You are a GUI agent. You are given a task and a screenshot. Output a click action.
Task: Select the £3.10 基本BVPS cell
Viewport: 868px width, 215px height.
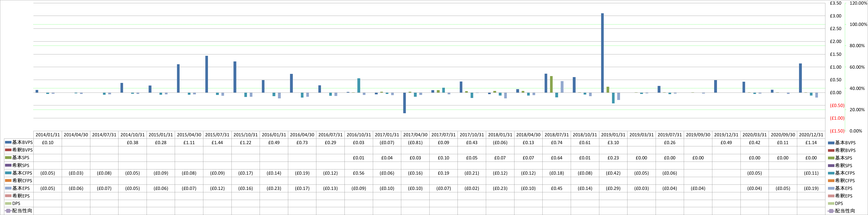(x=613, y=142)
